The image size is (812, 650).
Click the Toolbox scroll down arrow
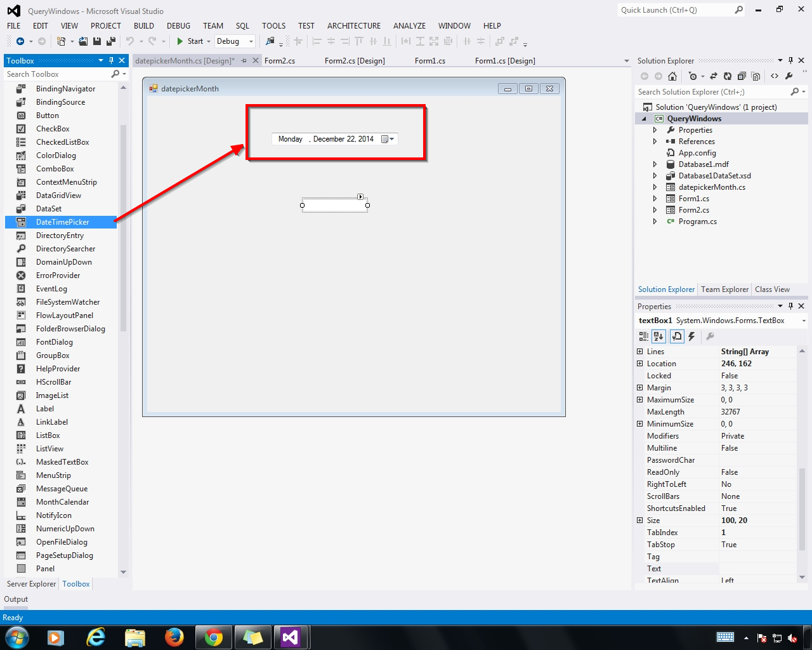pyautogui.click(x=123, y=572)
